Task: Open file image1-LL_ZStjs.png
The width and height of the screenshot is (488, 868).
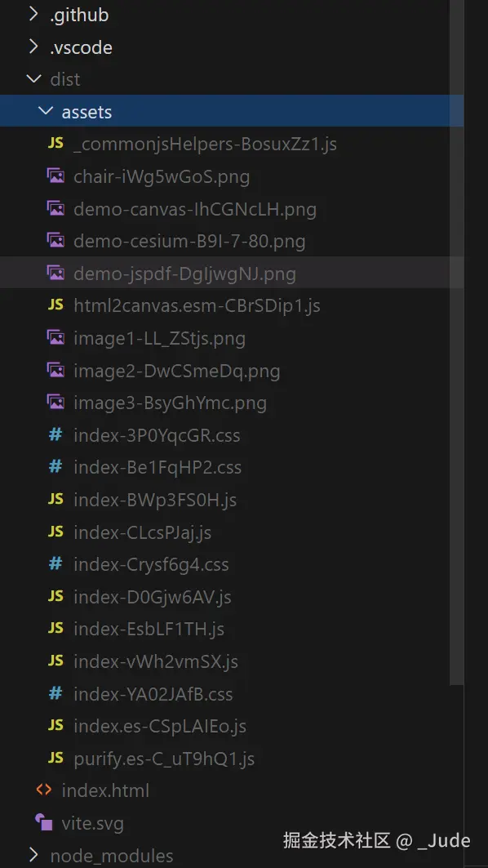Action: click(159, 338)
